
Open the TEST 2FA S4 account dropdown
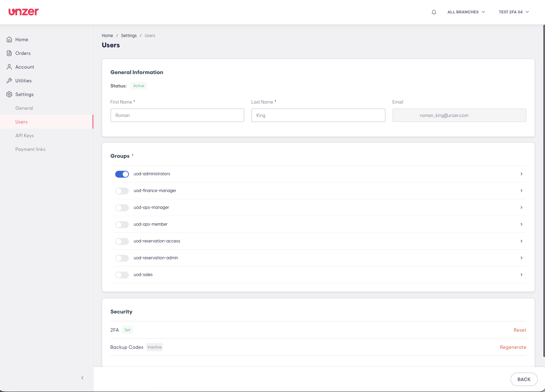tap(514, 12)
